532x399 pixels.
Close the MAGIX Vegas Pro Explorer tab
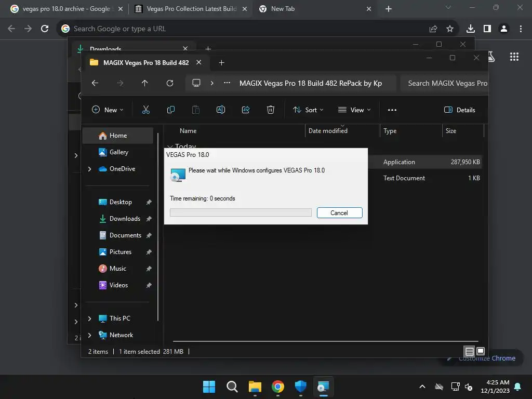pyautogui.click(x=199, y=62)
